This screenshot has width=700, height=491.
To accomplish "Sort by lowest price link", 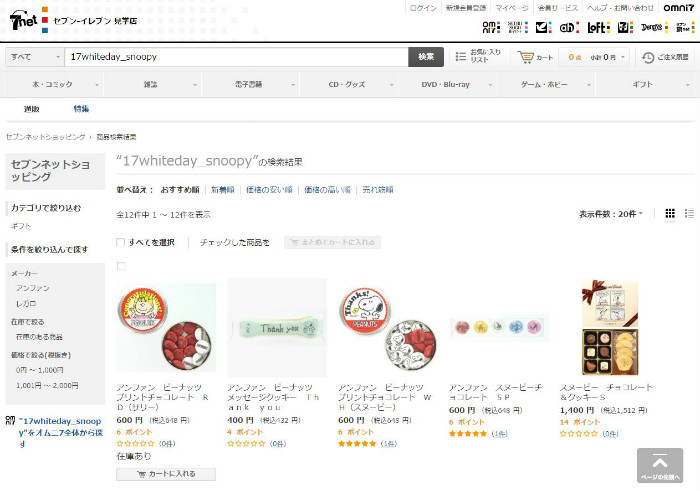I will point(269,190).
